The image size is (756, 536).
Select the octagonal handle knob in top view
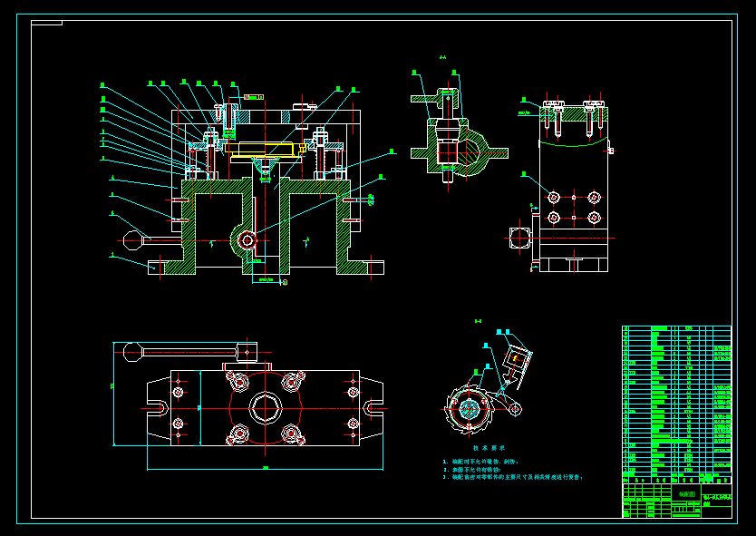point(132,352)
